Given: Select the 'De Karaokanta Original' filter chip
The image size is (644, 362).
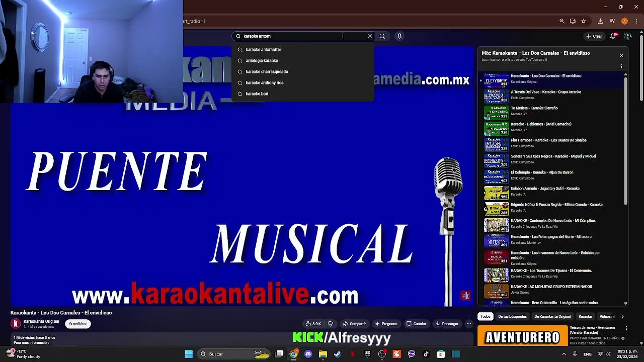Looking at the screenshot, I should point(552,316).
